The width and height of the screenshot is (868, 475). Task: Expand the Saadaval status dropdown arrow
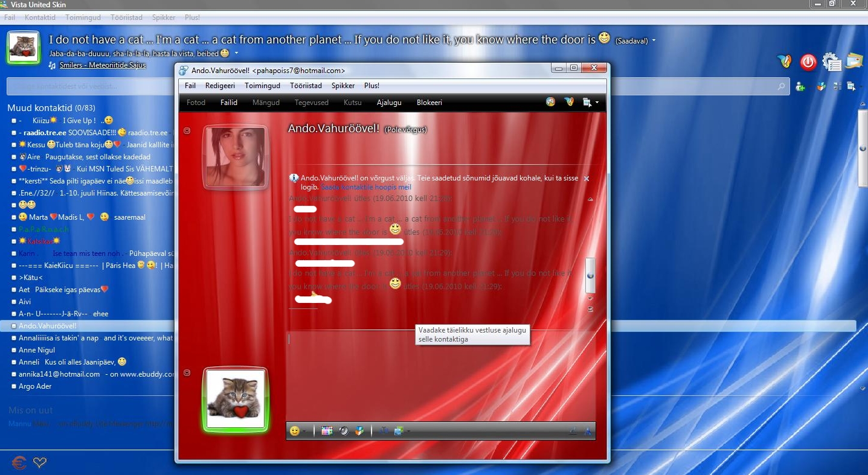[x=654, y=40]
